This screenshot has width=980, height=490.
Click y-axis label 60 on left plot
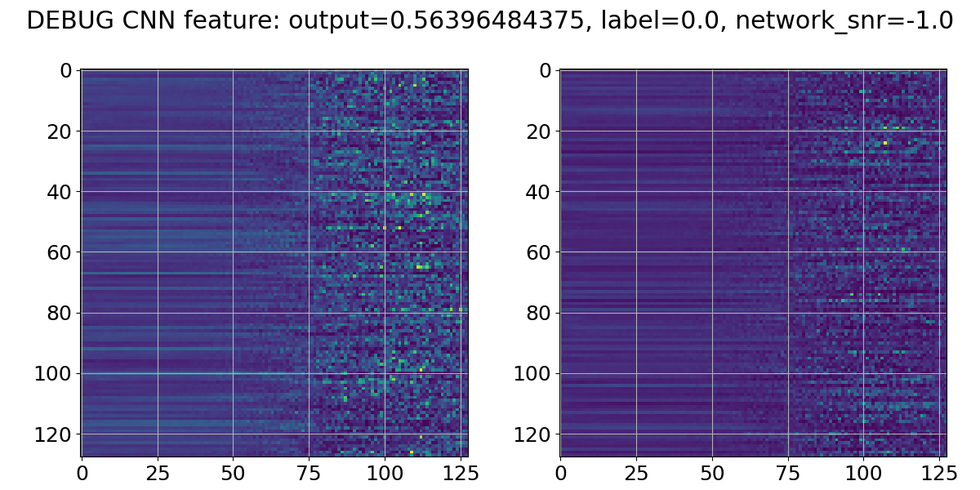60,252
